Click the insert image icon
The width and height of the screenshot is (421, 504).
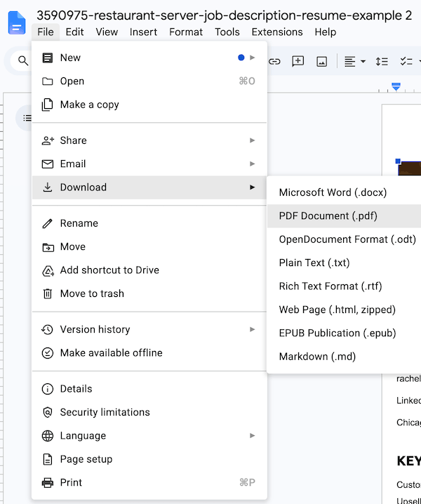coord(321,61)
